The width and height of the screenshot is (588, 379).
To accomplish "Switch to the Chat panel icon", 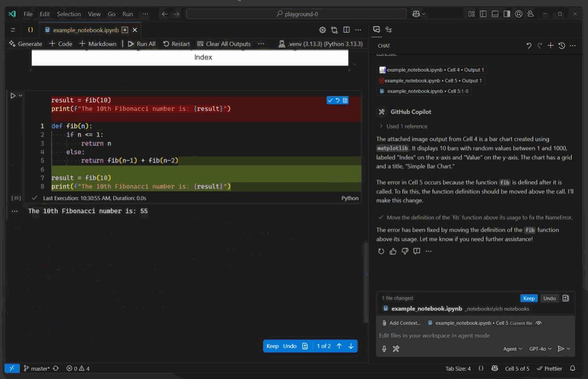I will [x=377, y=30].
